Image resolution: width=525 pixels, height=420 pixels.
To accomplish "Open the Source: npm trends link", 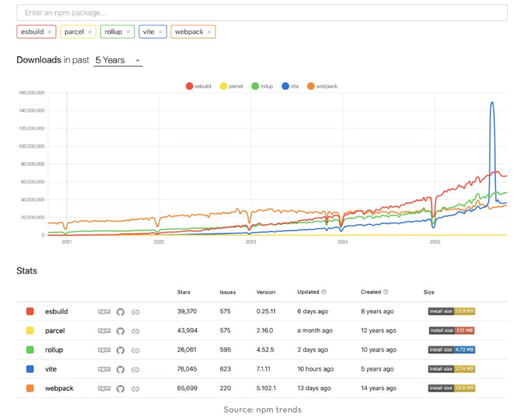I will click(x=262, y=409).
